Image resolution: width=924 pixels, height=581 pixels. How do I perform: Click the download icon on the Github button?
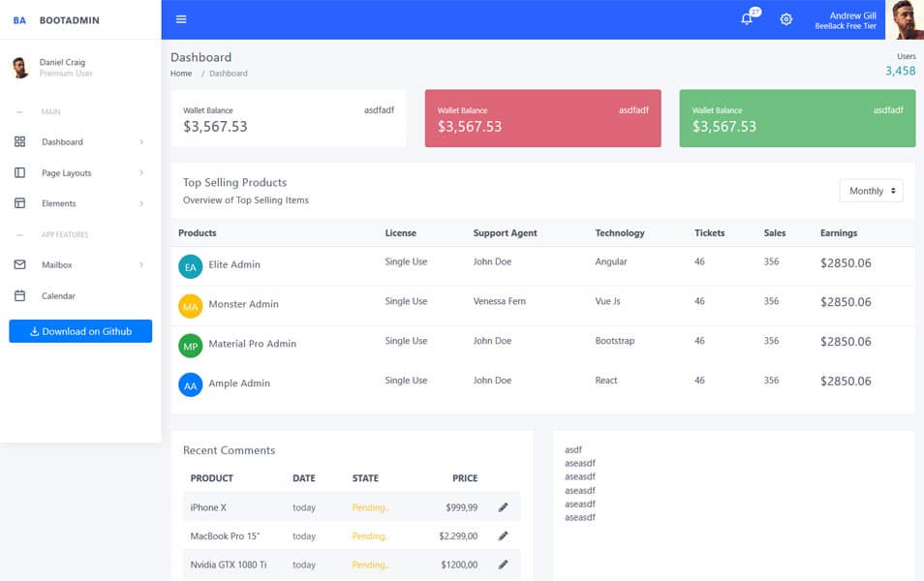[37, 330]
